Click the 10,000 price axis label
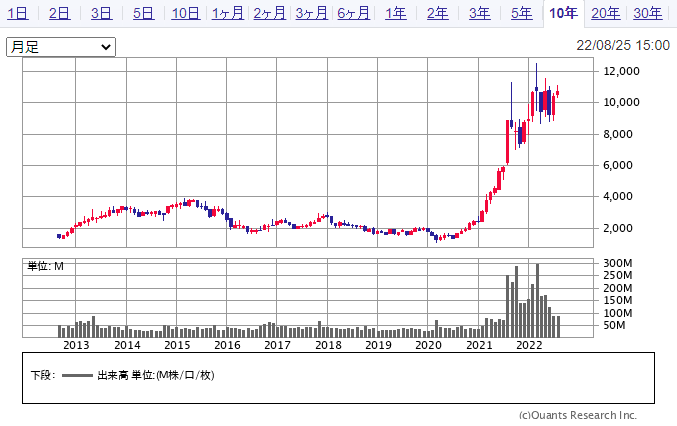677x426 pixels. [621, 102]
